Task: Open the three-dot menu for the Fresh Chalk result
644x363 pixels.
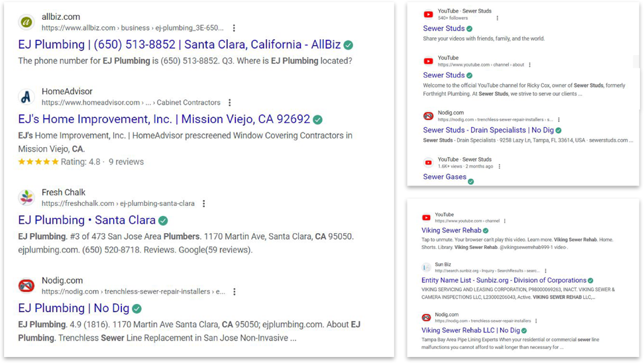Action: [x=203, y=203]
